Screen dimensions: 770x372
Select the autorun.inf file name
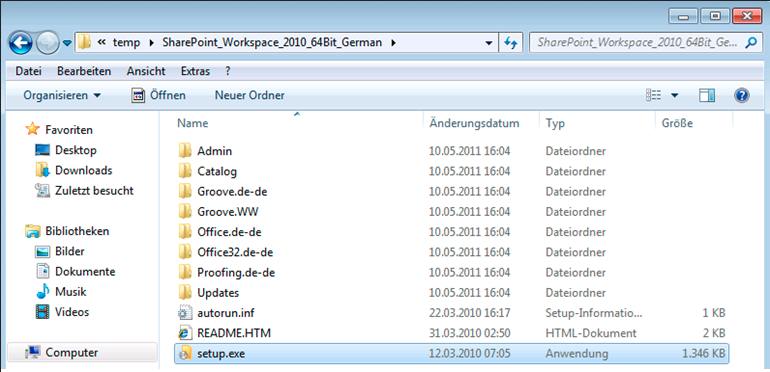click(226, 313)
